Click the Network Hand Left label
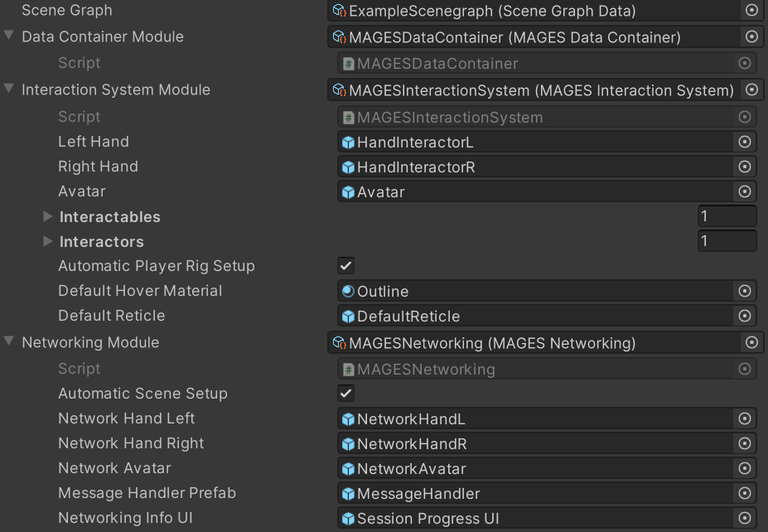 click(127, 418)
